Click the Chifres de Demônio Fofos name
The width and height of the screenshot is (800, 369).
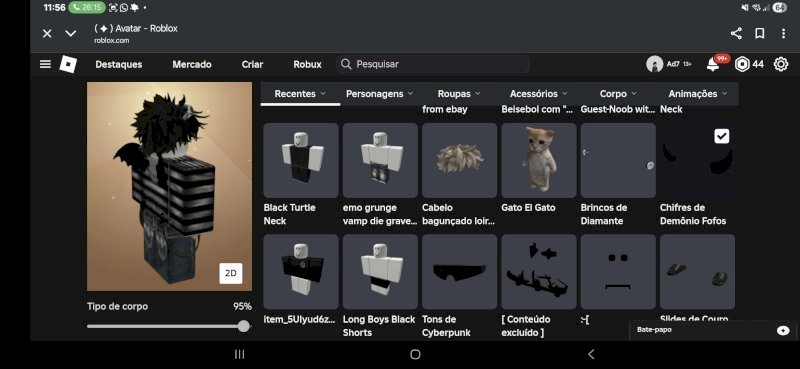click(693, 214)
